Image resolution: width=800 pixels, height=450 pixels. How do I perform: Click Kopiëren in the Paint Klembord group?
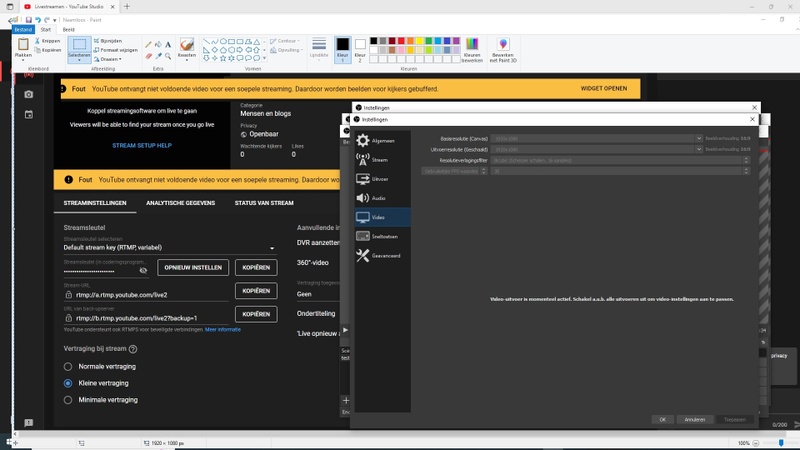pyautogui.click(x=48, y=50)
